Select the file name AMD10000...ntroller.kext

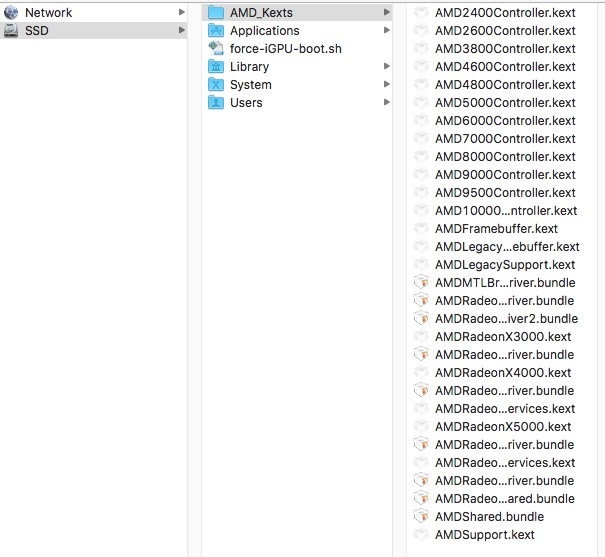[506, 211]
